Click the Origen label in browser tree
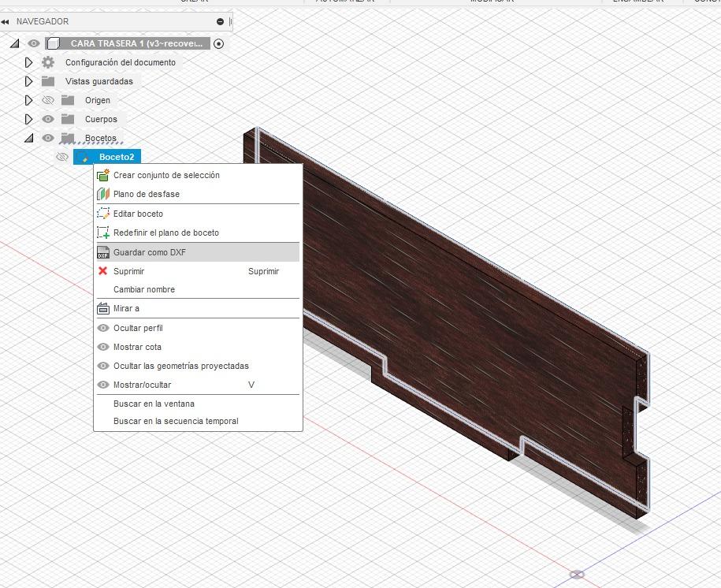 (98, 100)
